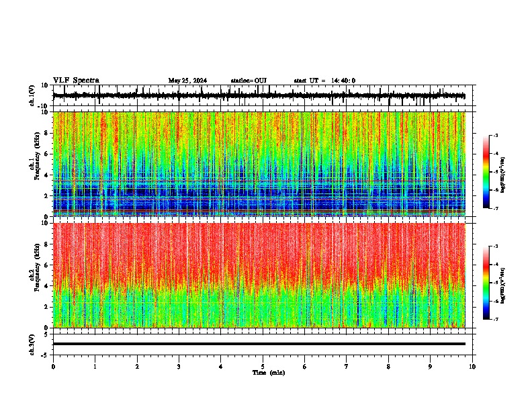Screen dimensions: 532x411
Task: Click the ch.1 spectrogram color scale bar
Action: coord(486,172)
